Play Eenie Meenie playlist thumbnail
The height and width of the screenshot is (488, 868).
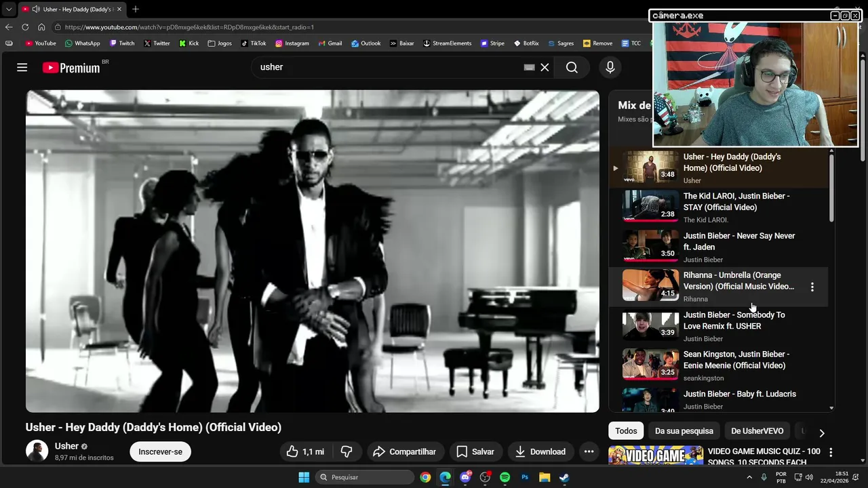650,364
